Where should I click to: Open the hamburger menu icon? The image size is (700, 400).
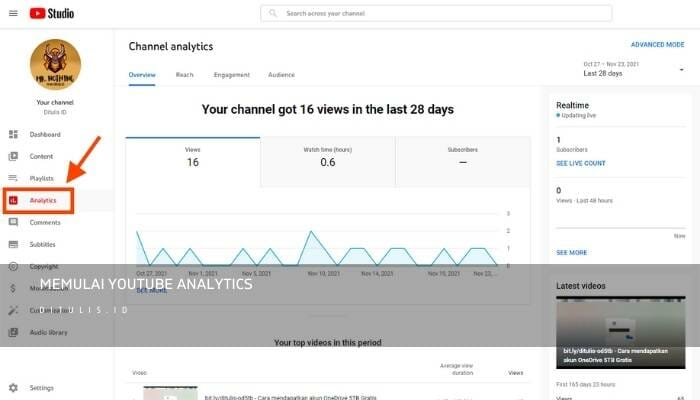pyautogui.click(x=13, y=13)
